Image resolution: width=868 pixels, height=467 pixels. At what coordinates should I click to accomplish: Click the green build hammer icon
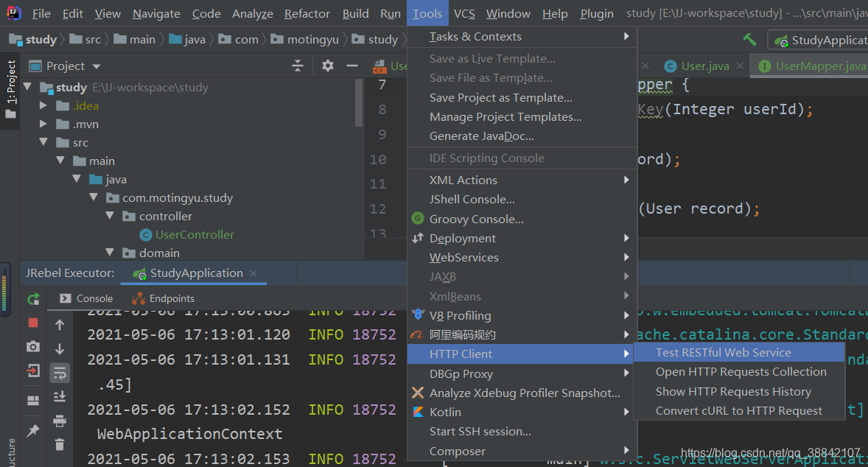point(749,39)
